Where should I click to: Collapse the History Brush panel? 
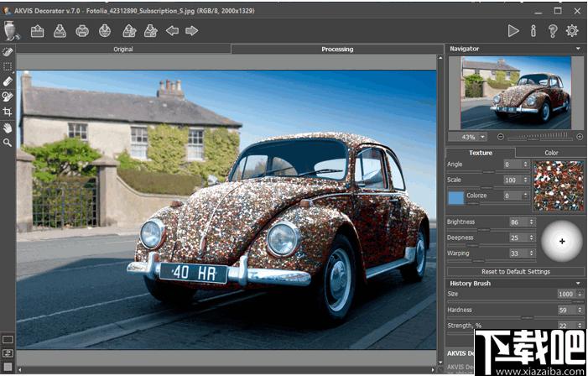click(578, 284)
